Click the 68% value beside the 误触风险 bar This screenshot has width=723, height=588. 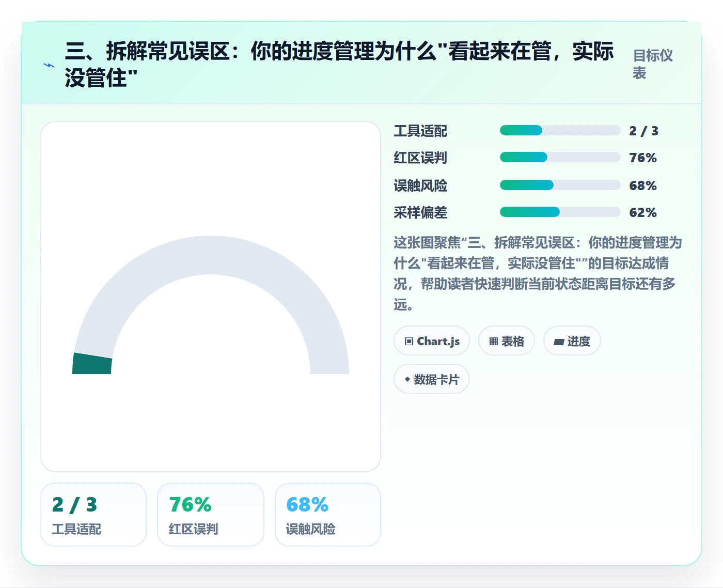(x=643, y=185)
